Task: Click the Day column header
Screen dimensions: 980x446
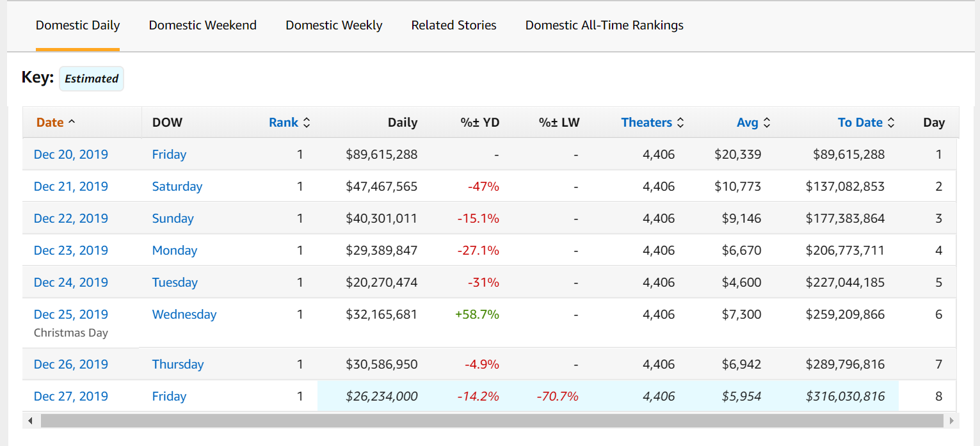Action: (934, 122)
